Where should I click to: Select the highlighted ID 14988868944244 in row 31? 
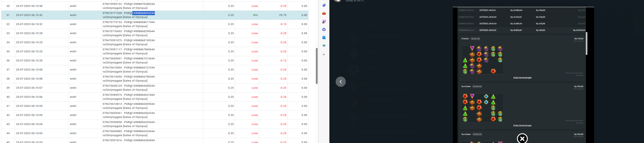144,13
